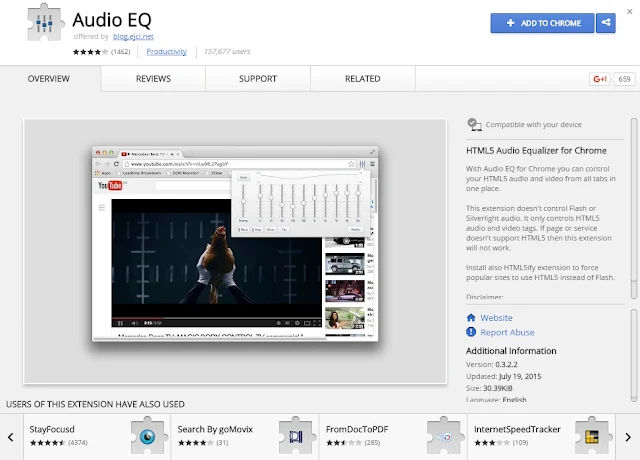Open the Website link
The width and height of the screenshot is (640, 460).
496,318
